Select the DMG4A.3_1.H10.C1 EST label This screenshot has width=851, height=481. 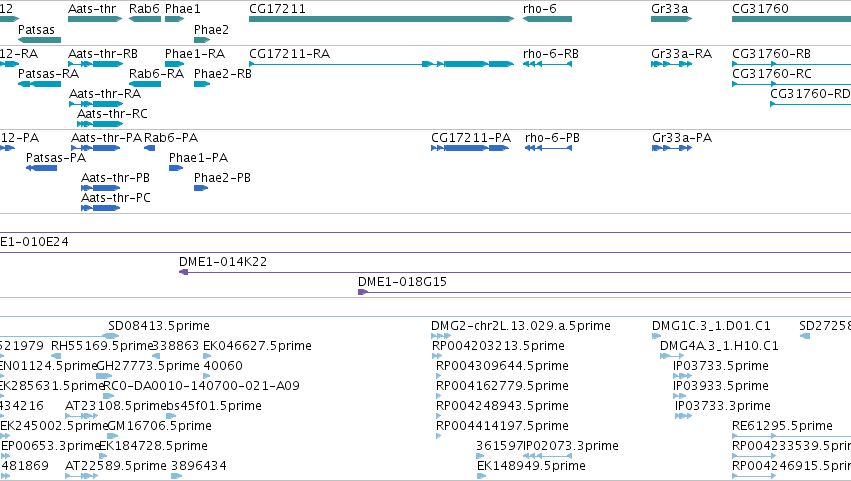click(x=719, y=346)
